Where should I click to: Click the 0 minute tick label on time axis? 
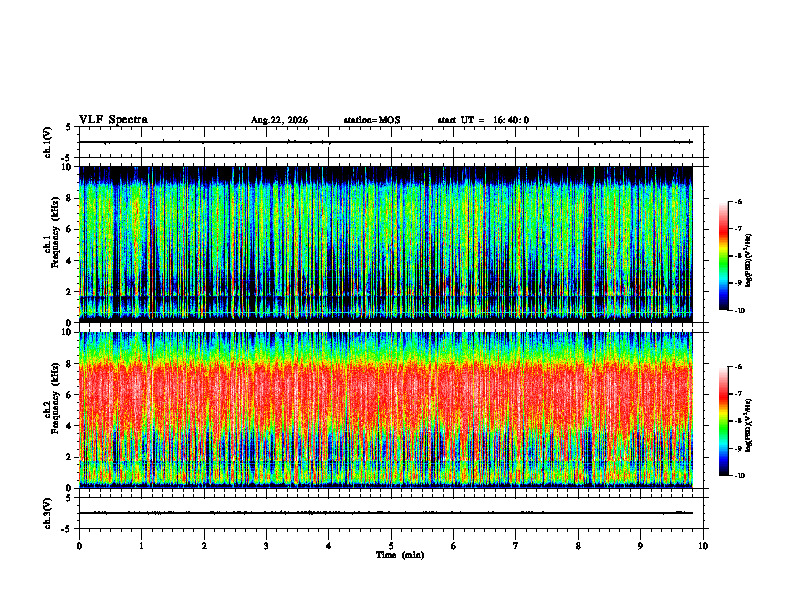click(79, 546)
